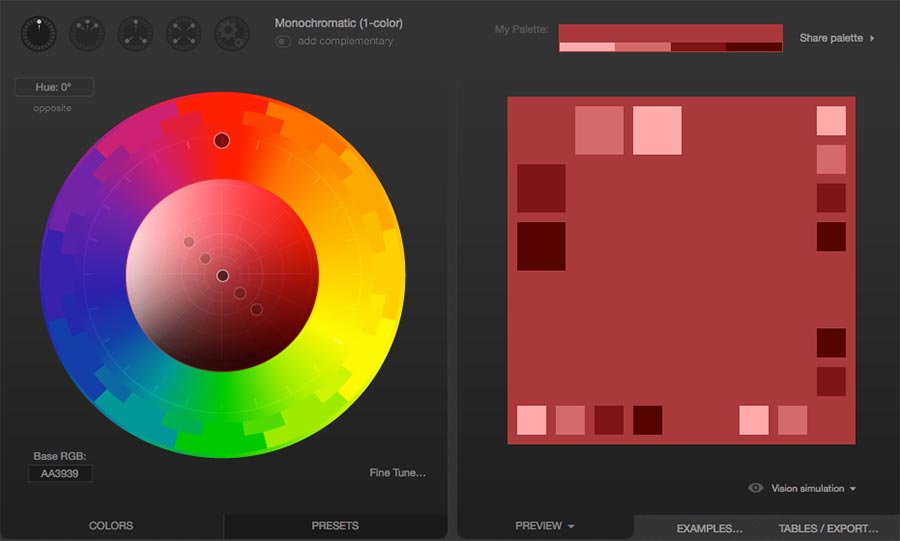900x541 pixels.
Task: Toggle the add complementary switch
Action: (283, 41)
